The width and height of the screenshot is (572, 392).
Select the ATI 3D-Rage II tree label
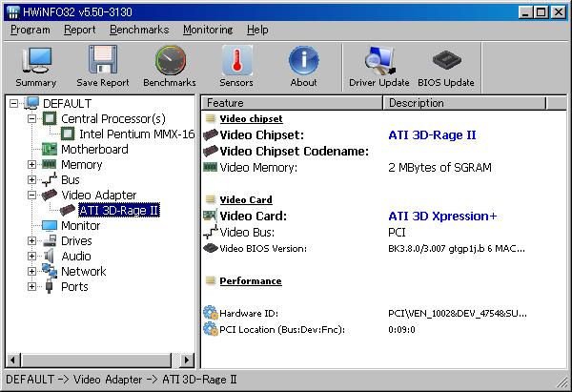[x=119, y=210]
